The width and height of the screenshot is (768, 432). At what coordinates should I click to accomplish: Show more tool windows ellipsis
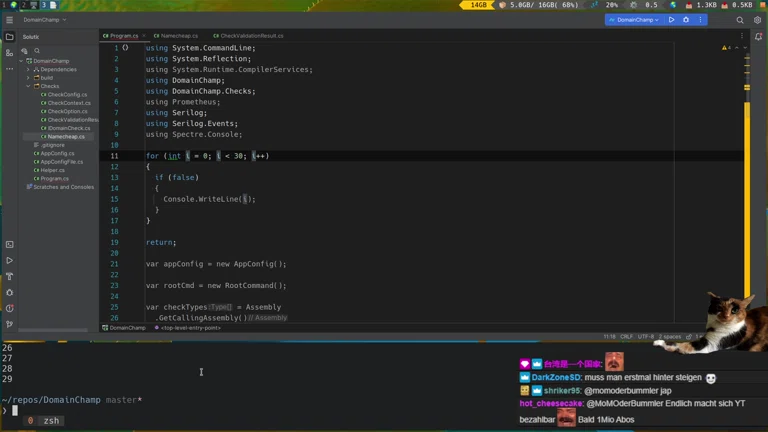tap(9, 69)
